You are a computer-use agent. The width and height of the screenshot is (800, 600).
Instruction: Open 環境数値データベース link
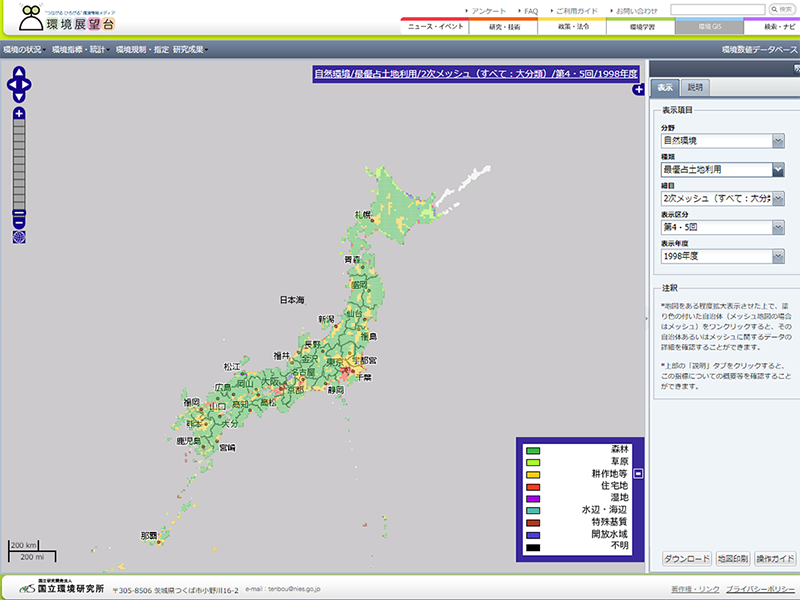coord(759,49)
